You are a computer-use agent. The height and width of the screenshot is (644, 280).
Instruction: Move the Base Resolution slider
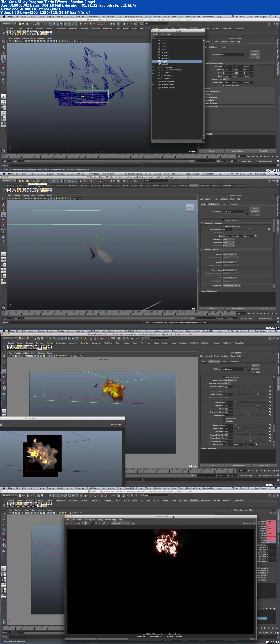point(249,229)
